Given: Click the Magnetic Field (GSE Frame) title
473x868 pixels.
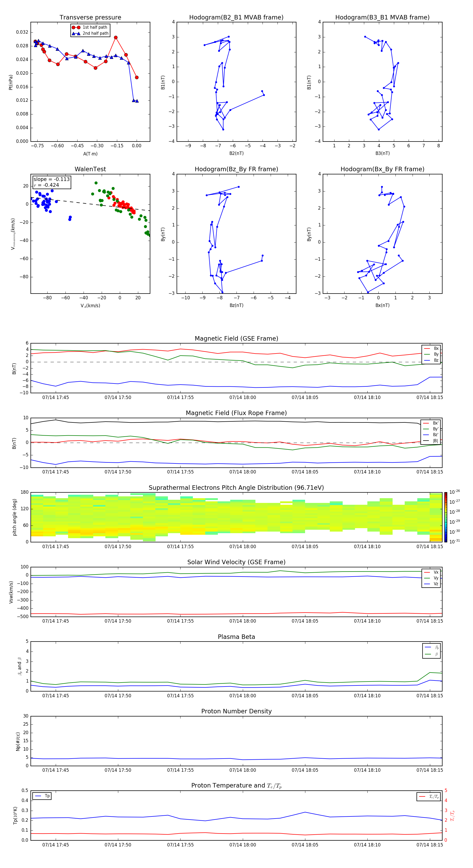Looking at the screenshot, I should coord(236,339).
